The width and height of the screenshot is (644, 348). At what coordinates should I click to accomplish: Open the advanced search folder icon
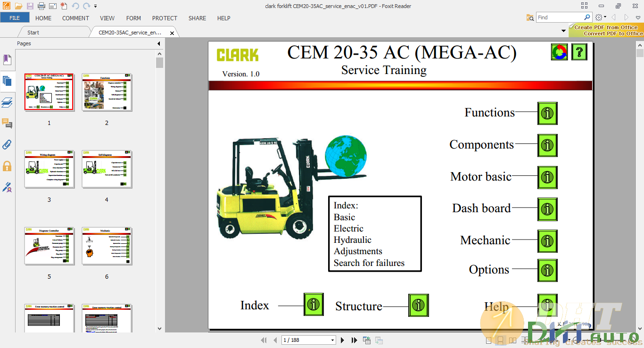click(530, 17)
